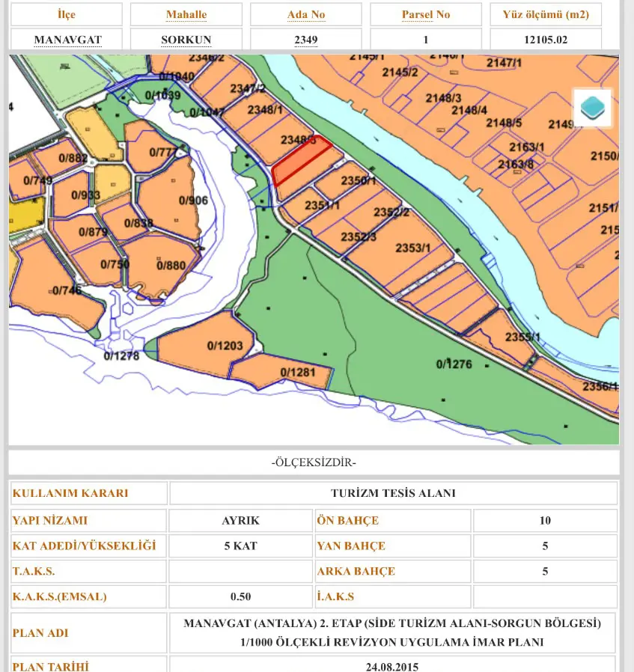
Task: Click the Ada No column header
Action: [x=306, y=14]
